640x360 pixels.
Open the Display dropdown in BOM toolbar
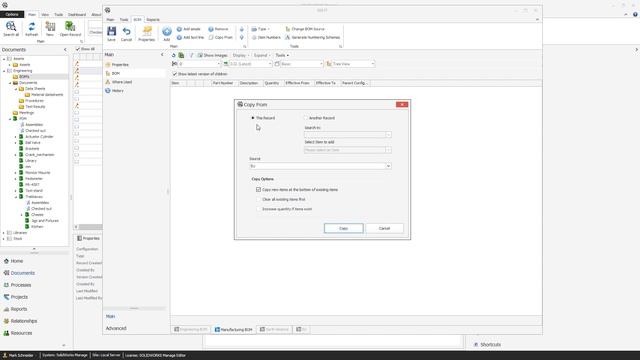[241, 55]
